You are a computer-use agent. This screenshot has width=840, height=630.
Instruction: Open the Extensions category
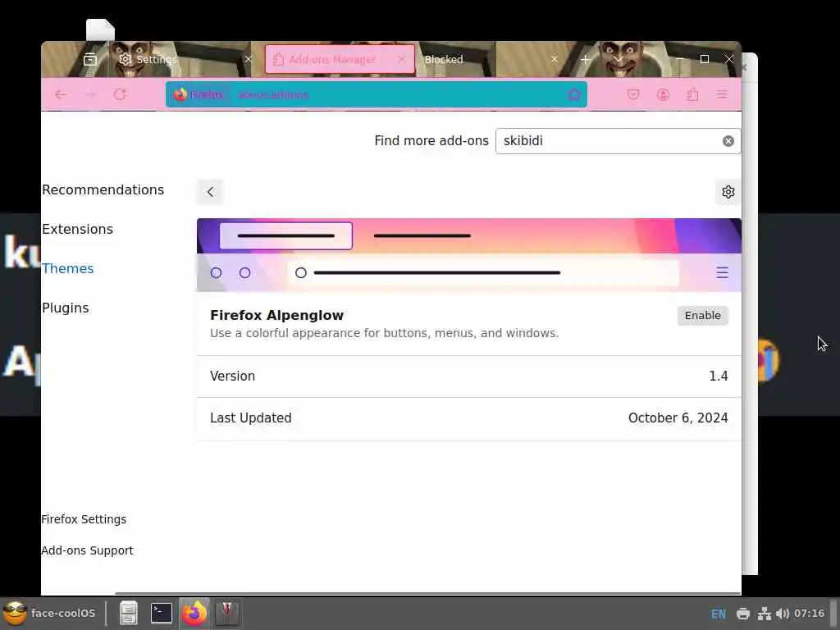[78, 230]
